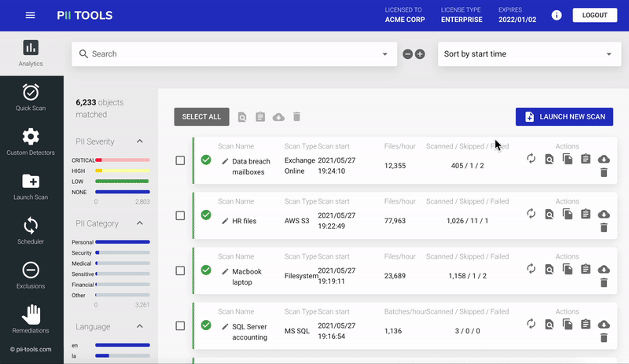The height and width of the screenshot is (364, 629).
Task: Inspect results of HR files scan
Action: 549,215
